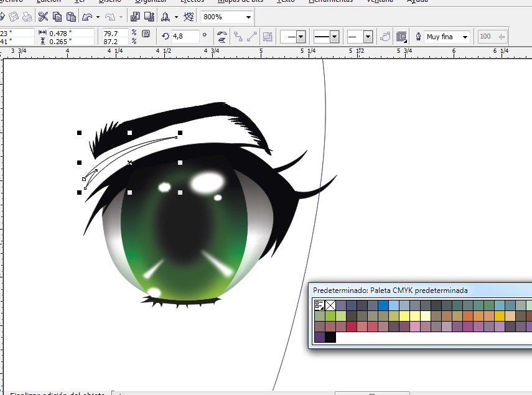
Task: Click the Undo arrow icon
Action: point(87,17)
